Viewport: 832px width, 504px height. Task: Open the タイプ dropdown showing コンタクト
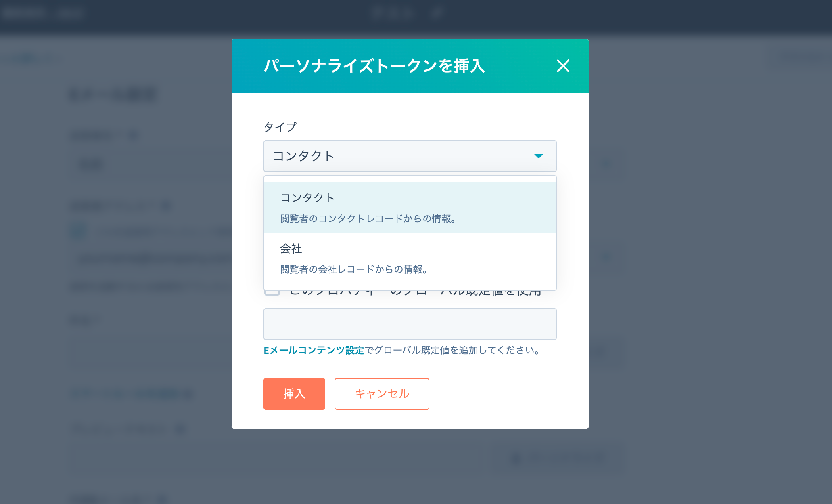410,156
